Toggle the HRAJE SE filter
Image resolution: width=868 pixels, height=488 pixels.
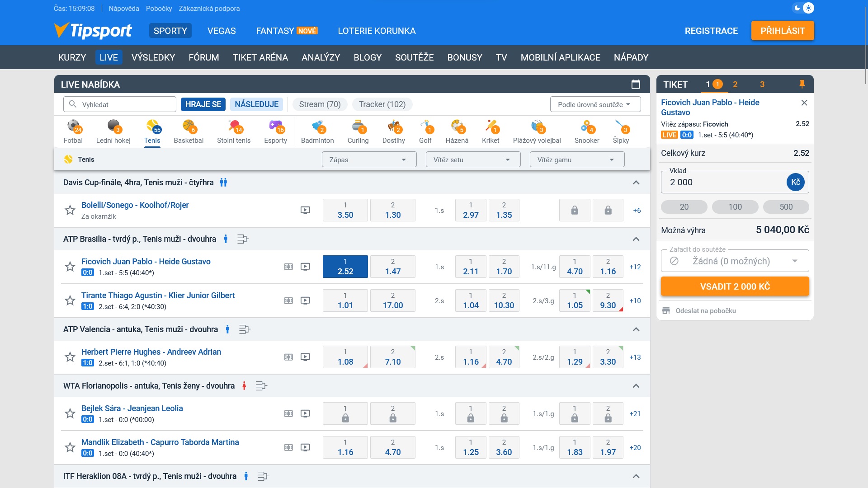point(203,104)
